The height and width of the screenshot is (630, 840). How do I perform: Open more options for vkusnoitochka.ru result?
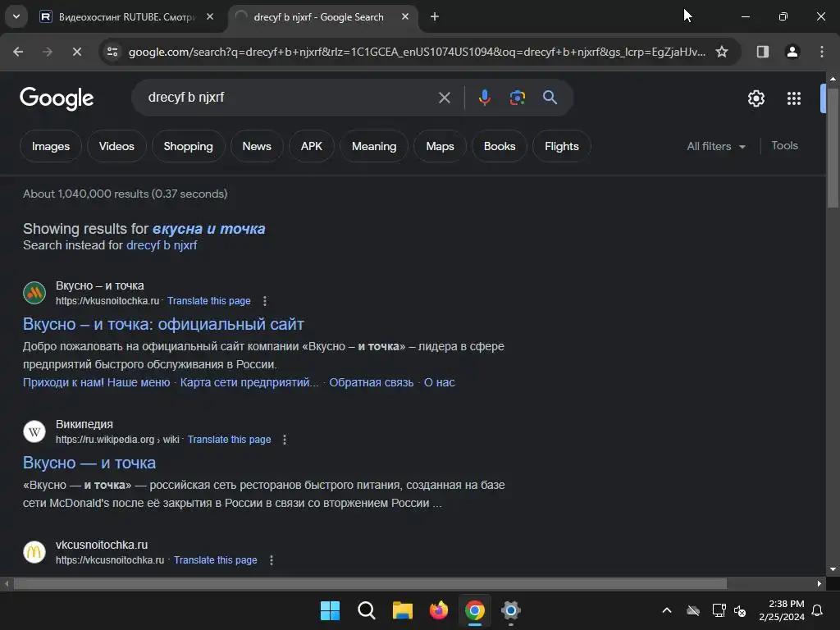pyautogui.click(x=265, y=301)
